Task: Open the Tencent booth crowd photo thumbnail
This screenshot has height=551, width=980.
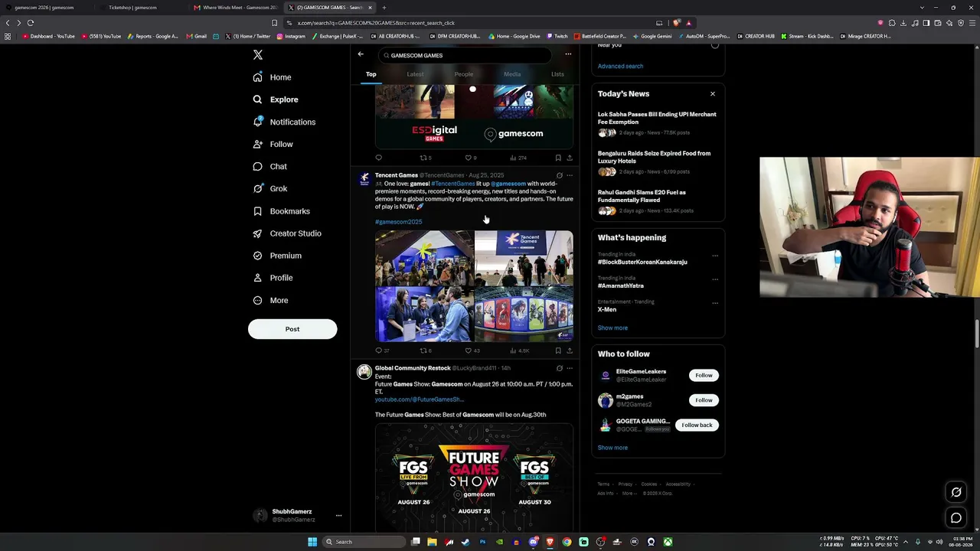Action: point(424,258)
